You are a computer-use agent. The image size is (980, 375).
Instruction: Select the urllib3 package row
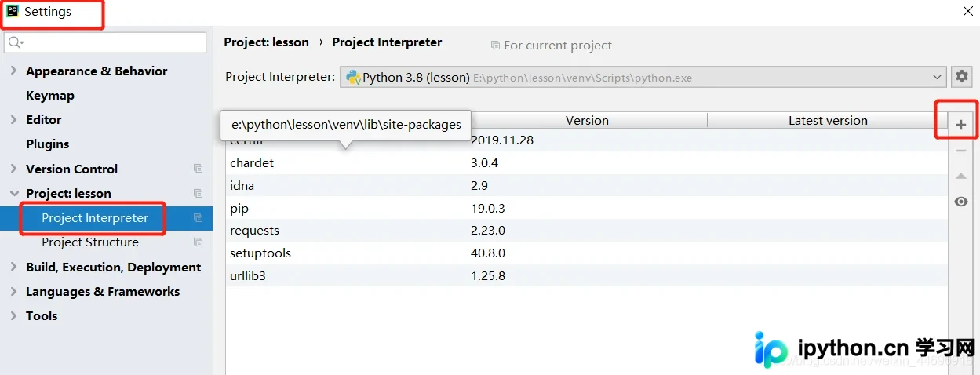coord(587,276)
